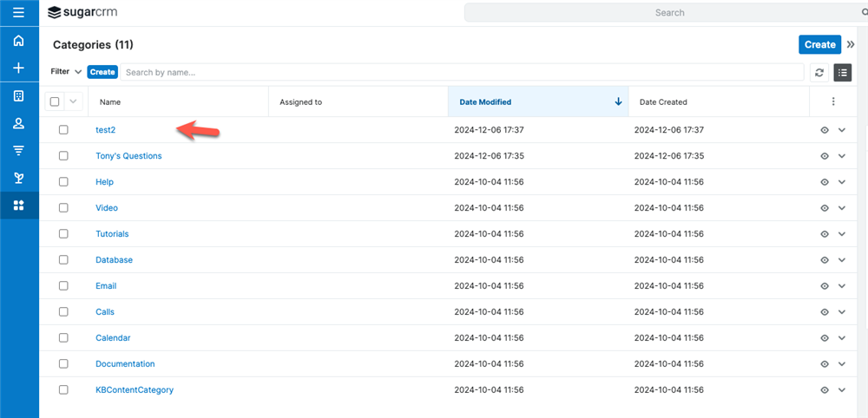
Task: Select the Video row checkbox
Action: (63, 208)
